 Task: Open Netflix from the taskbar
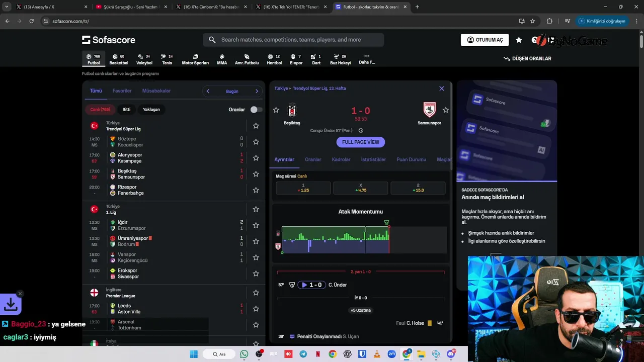click(x=317, y=354)
